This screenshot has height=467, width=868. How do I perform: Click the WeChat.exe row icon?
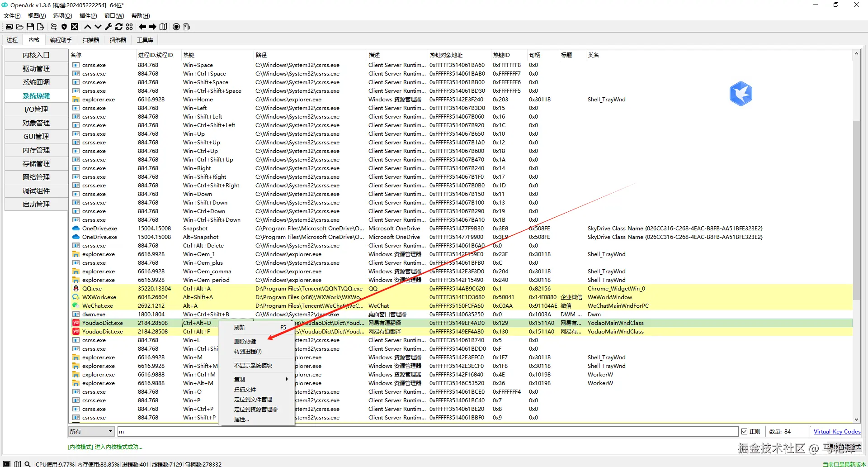(x=76, y=306)
